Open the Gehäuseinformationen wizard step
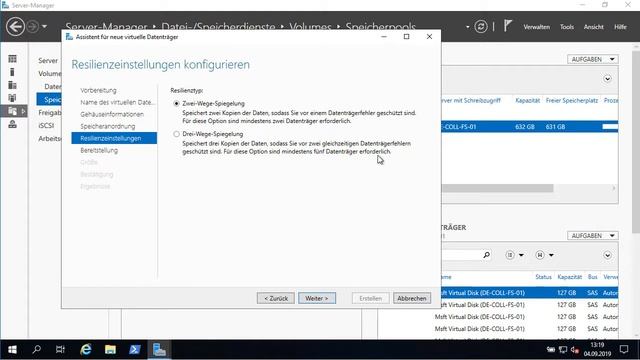 pyautogui.click(x=112, y=114)
